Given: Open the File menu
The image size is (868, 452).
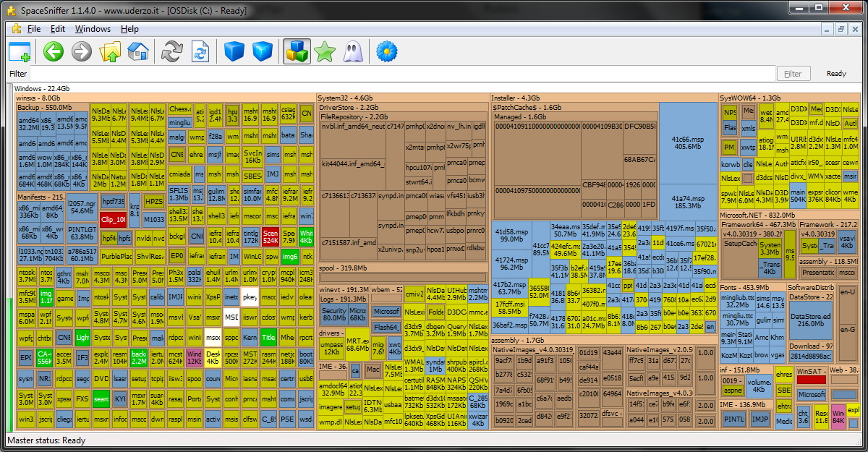Looking at the screenshot, I should pos(33,29).
